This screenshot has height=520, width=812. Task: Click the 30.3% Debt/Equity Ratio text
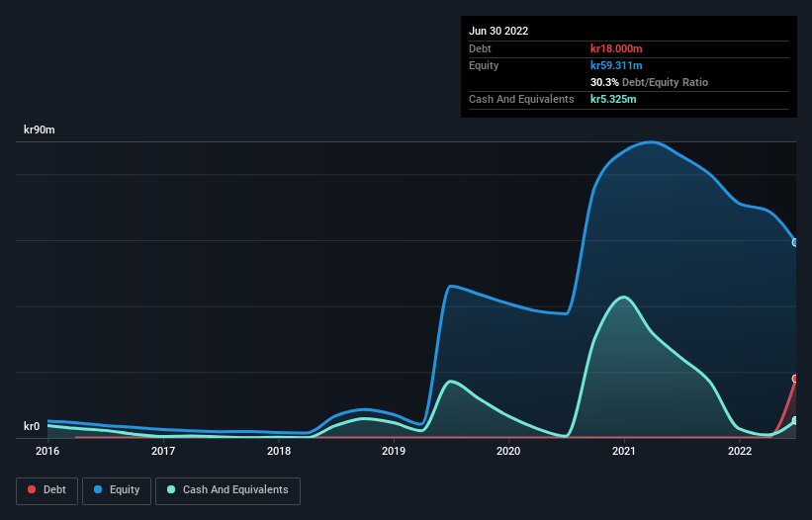pos(649,82)
